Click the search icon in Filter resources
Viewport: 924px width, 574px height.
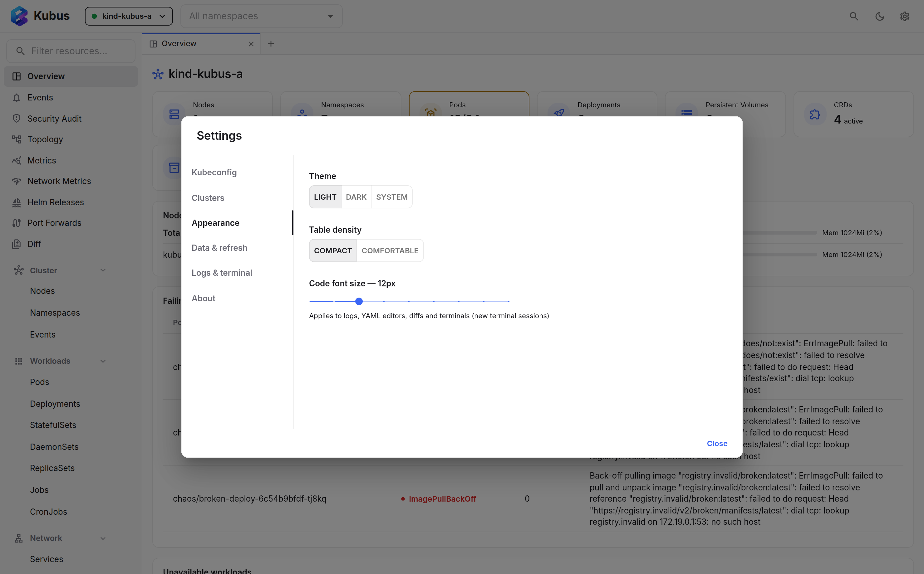(x=20, y=51)
